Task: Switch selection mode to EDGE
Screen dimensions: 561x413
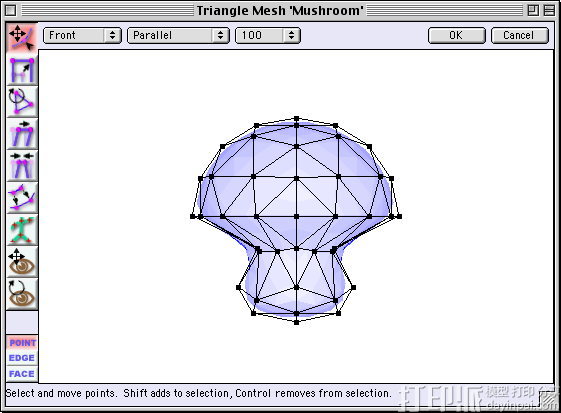Action: tap(22, 358)
